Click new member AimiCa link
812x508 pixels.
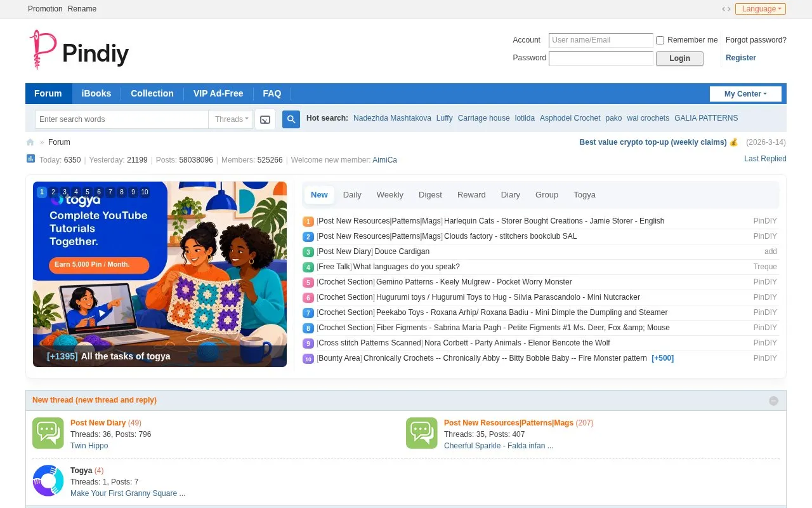384,160
